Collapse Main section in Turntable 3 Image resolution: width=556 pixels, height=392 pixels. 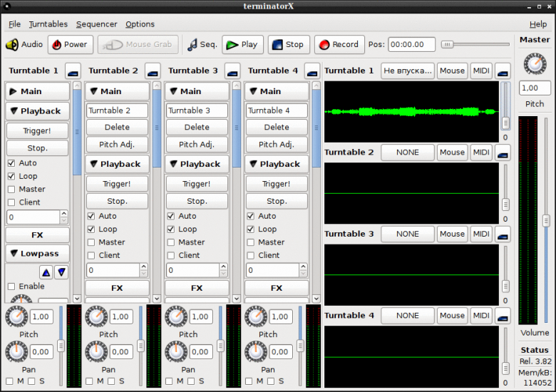(x=197, y=91)
